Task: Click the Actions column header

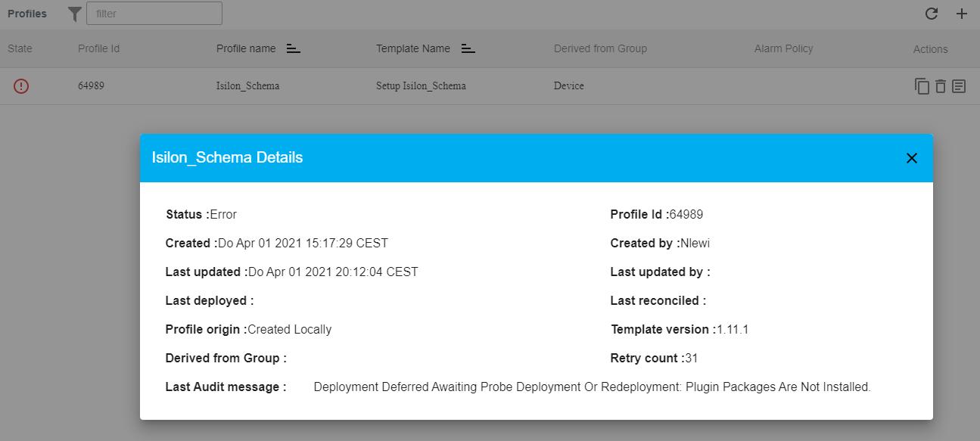Action: point(930,49)
